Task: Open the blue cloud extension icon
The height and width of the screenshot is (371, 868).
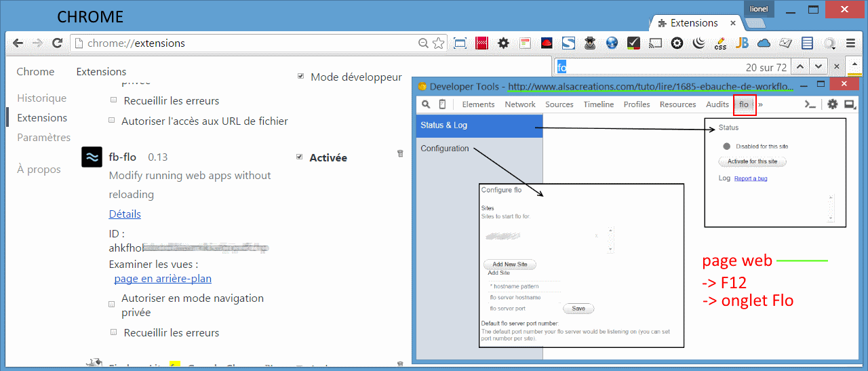Action: (764, 43)
